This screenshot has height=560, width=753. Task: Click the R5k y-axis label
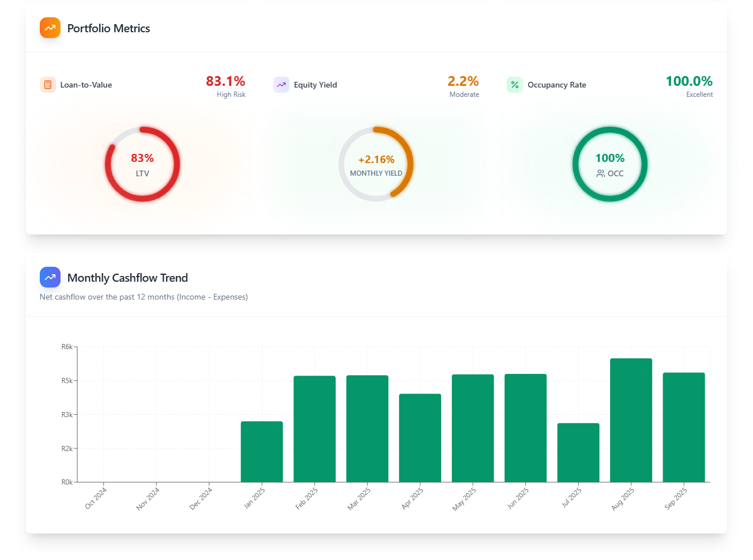pyautogui.click(x=67, y=381)
